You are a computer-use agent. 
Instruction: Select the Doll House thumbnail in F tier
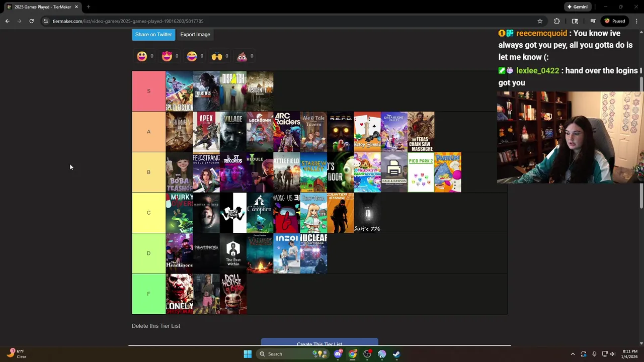tap(233, 294)
